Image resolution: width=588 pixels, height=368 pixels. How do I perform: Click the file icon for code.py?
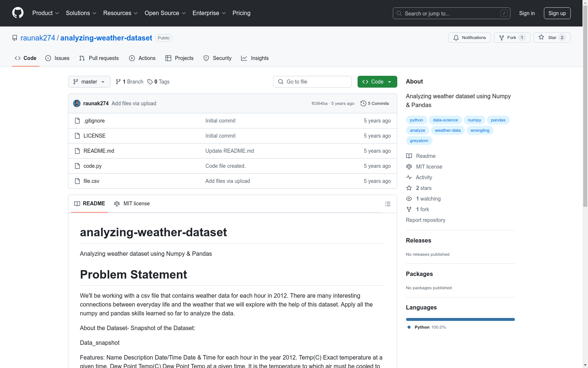[x=77, y=166]
